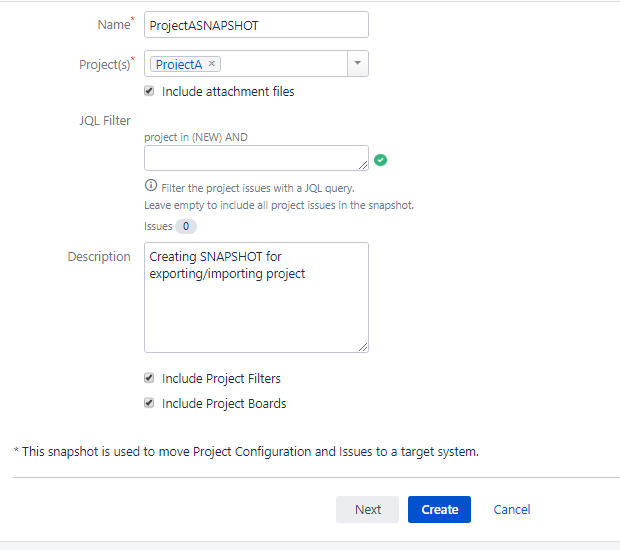Click the Description field label
The height and width of the screenshot is (550, 620).
pyautogui.click(x=99, y=257)
